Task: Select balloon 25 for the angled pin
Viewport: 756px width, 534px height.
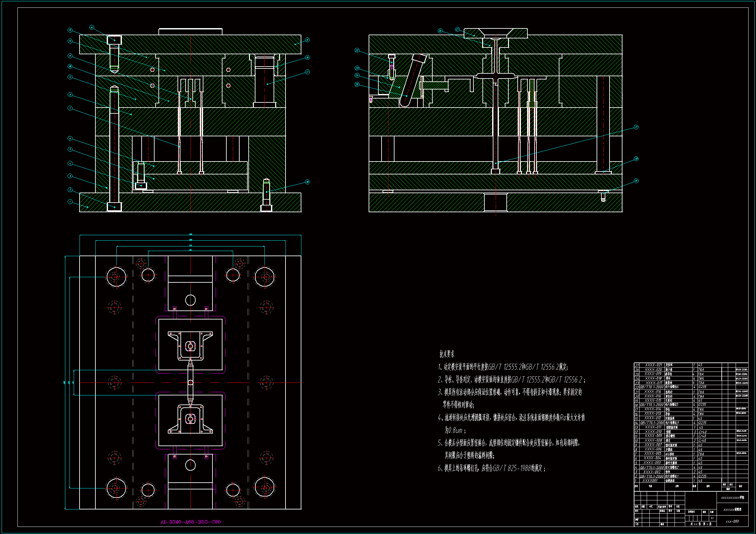Action: click(x=357, y=85)
